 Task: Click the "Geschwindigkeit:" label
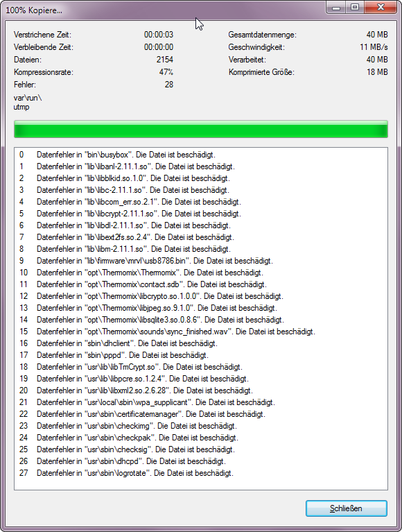point(256,47)
